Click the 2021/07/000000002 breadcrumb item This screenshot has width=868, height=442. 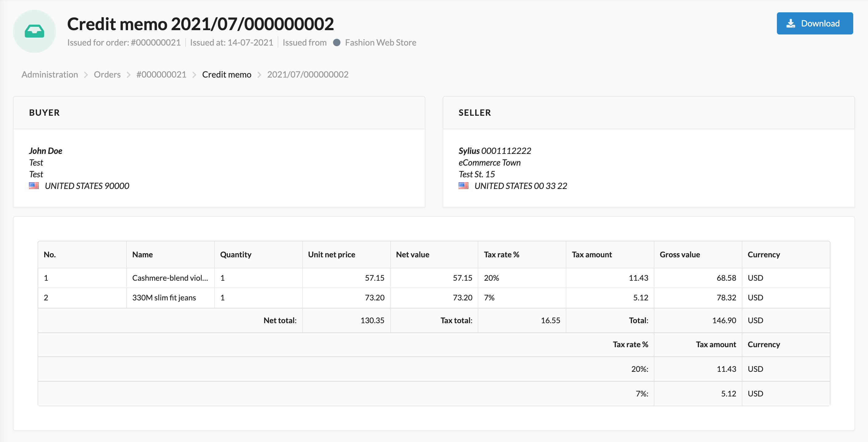coord(307,74)
